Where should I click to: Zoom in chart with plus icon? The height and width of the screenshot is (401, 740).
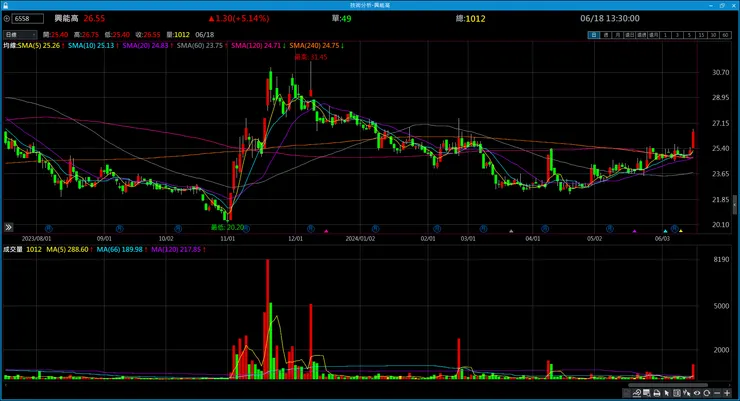727,393
